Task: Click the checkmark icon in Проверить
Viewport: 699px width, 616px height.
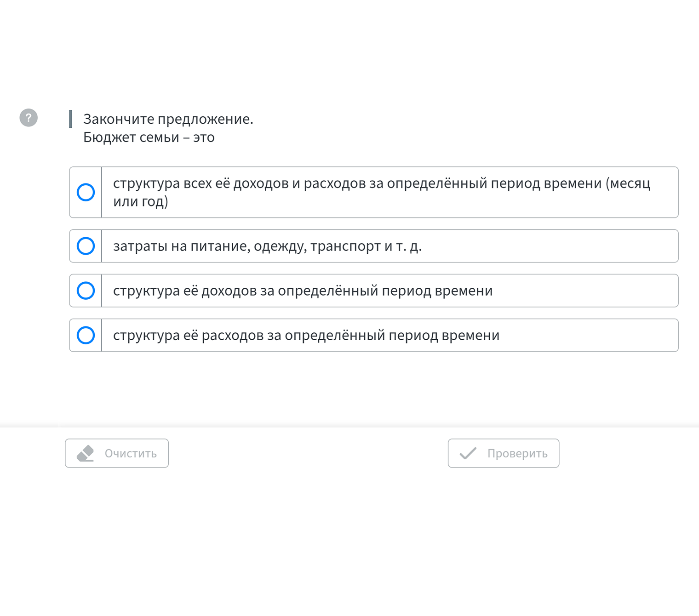Action: point(468,453)
